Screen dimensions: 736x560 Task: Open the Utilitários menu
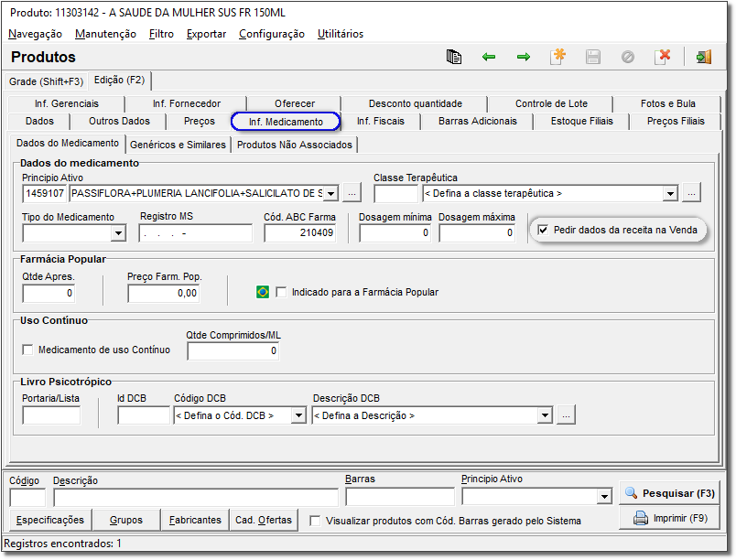tap(341, 34)
